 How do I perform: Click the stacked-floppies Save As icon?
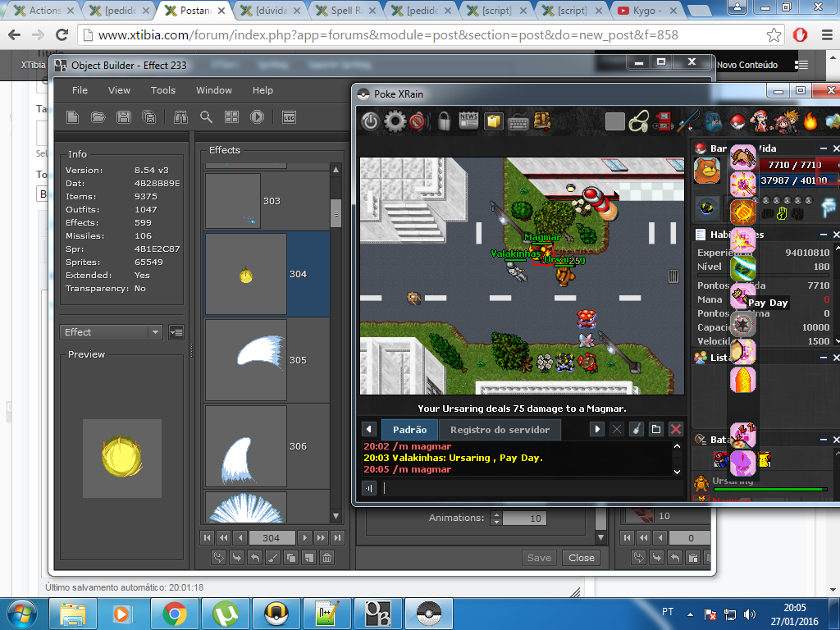[149, 116]
